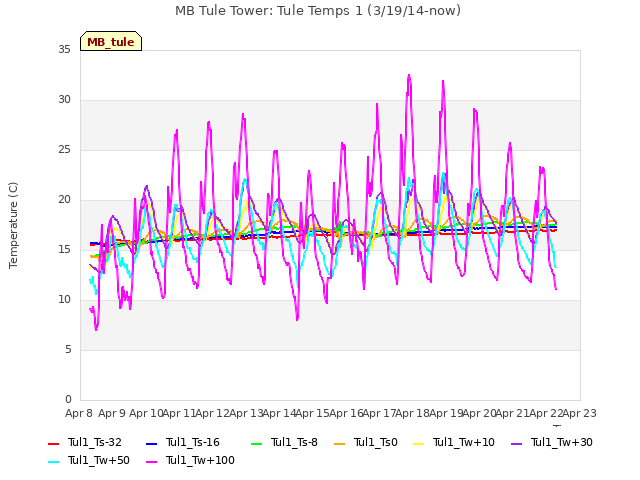Select the Tul1_Ts0 legend label
Screen dimensions: 640x480
[376, 442]
